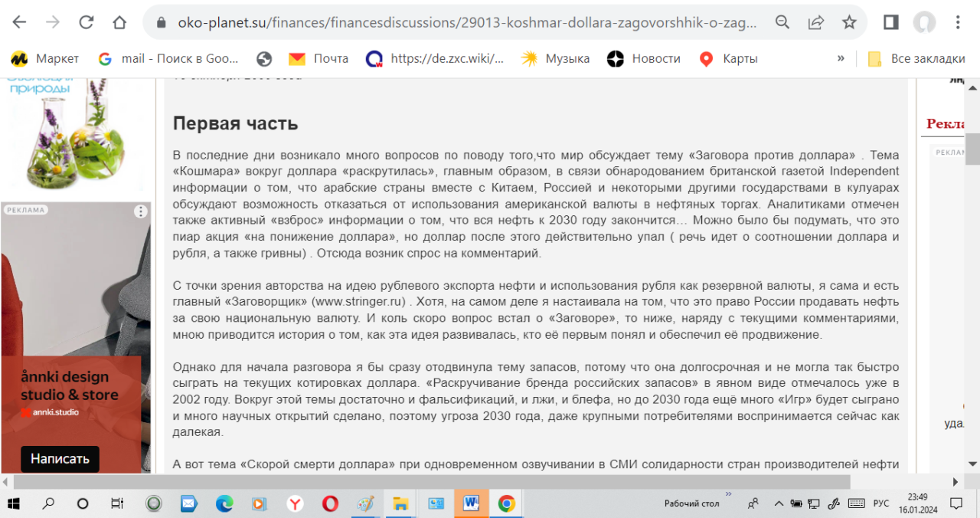The image size is (980, 518).
Task: Open the de.zxc.wiki bookmark
Action: 435,59
